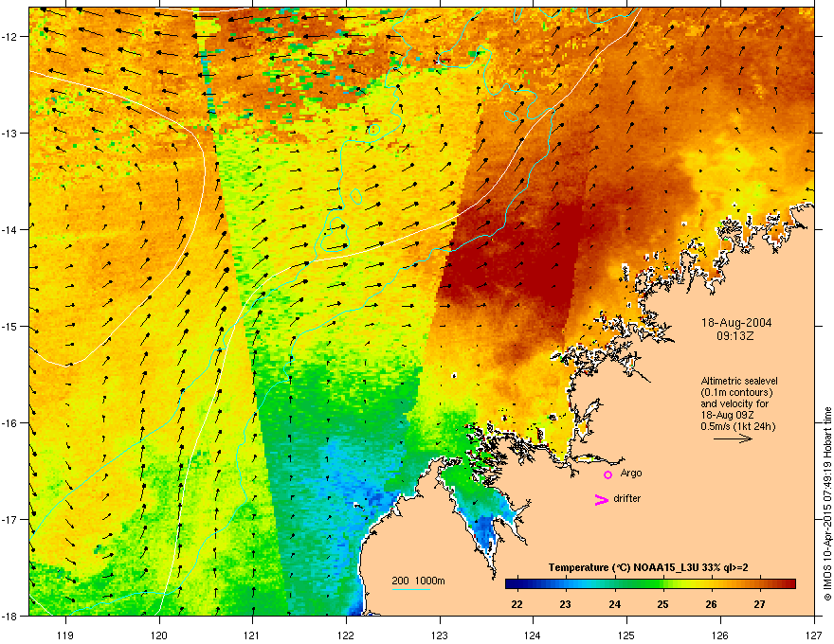The width and height of the screenshot is (834, 644).
Task: Click longitude axis label 122
Action: 346,635
